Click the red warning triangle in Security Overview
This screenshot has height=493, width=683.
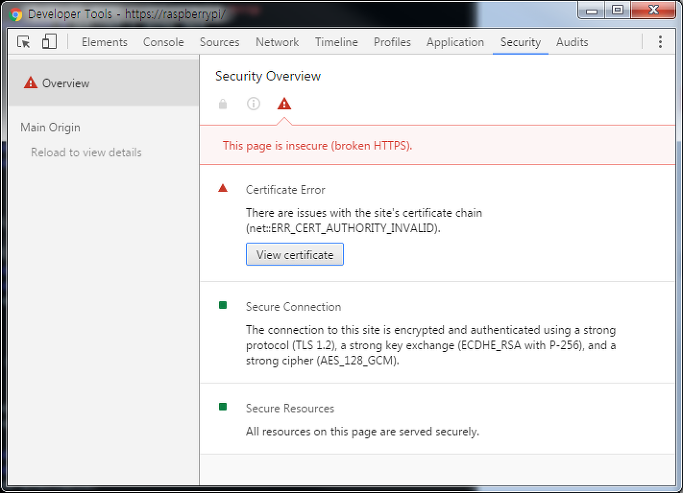coord(284,104)
